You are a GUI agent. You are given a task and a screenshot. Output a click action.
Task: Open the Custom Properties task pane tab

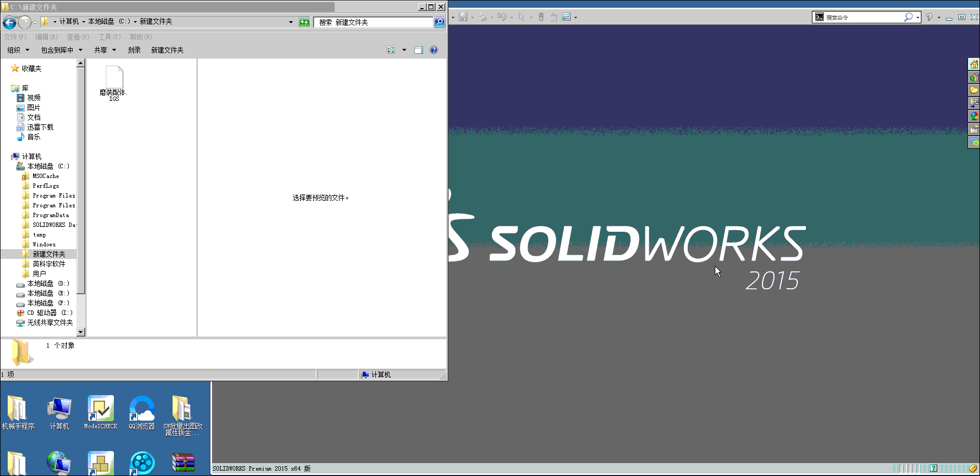click(x=974, y=129)
